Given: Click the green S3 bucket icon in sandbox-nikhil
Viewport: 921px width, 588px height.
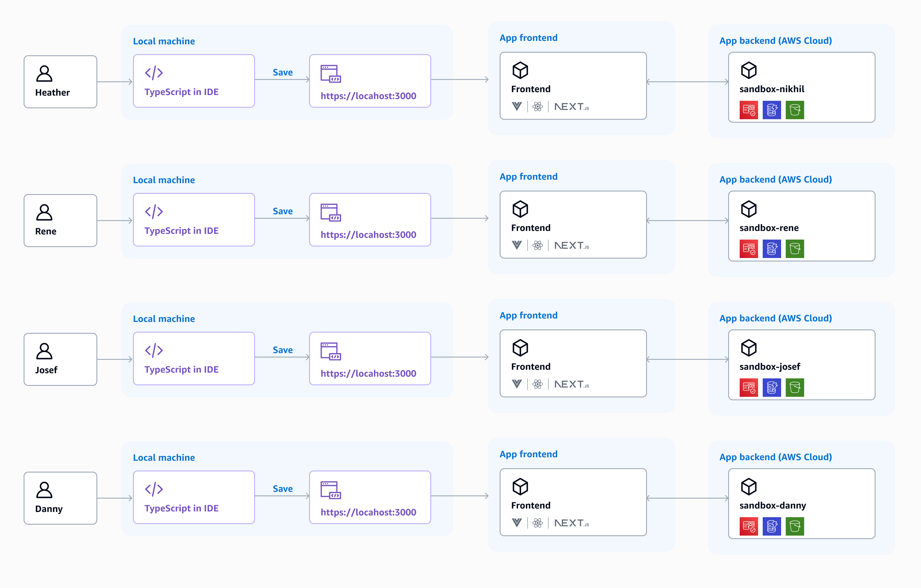Looking at the screenshot, I should pyautogui.click(x=795, y=110).
